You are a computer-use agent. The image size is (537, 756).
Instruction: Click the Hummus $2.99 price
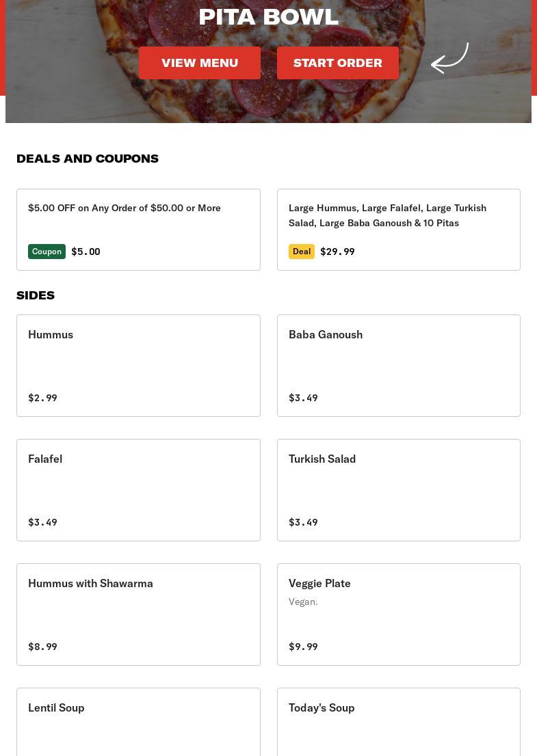click(42, 398)
